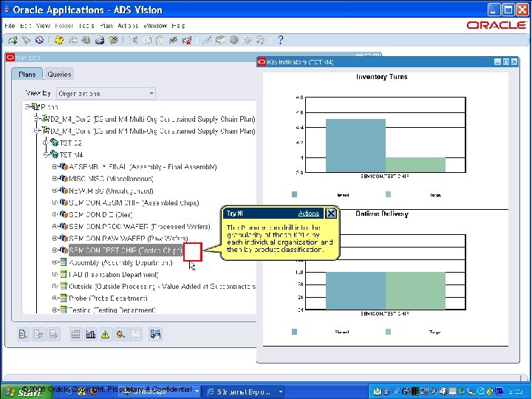532x399 pixels.
Task: Select NEW.MISC Uncategorized tree item
Action: click(111, 191)
